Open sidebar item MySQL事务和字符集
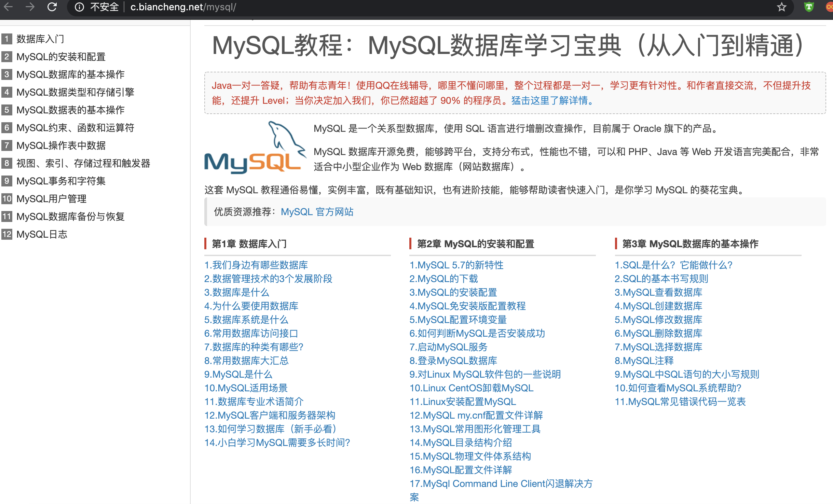 (x=61, y=181)
